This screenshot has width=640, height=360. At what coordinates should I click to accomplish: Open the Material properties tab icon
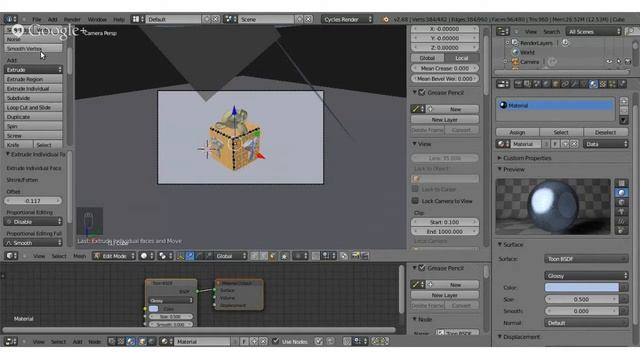[x=593, y=84]
